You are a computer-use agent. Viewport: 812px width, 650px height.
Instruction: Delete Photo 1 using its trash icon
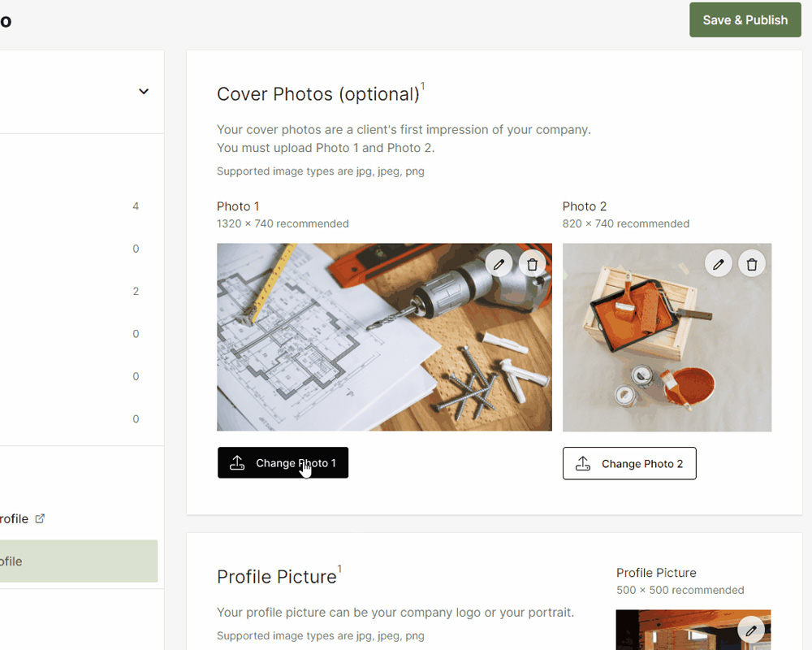(532, 264)
